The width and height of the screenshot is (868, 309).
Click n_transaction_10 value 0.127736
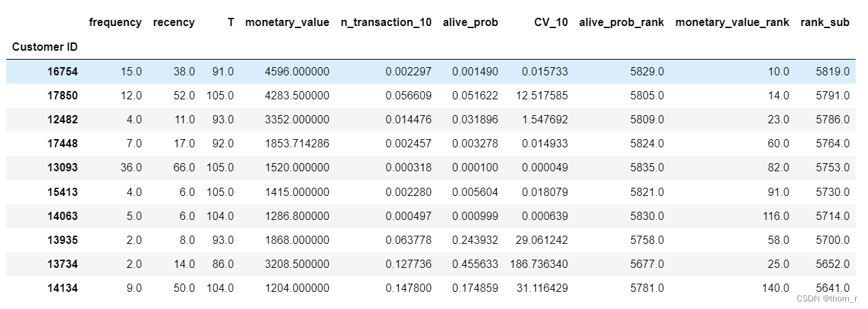[x=409, y=264]
